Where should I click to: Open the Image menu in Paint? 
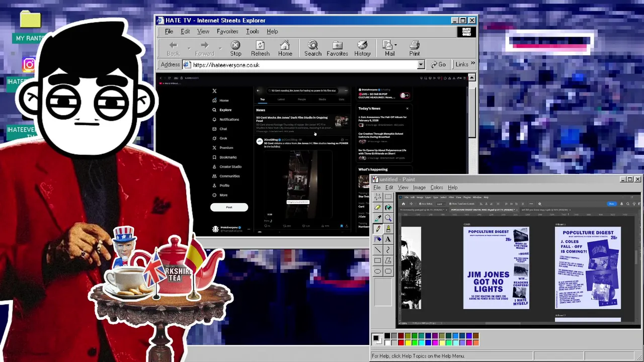coord(419,188)
